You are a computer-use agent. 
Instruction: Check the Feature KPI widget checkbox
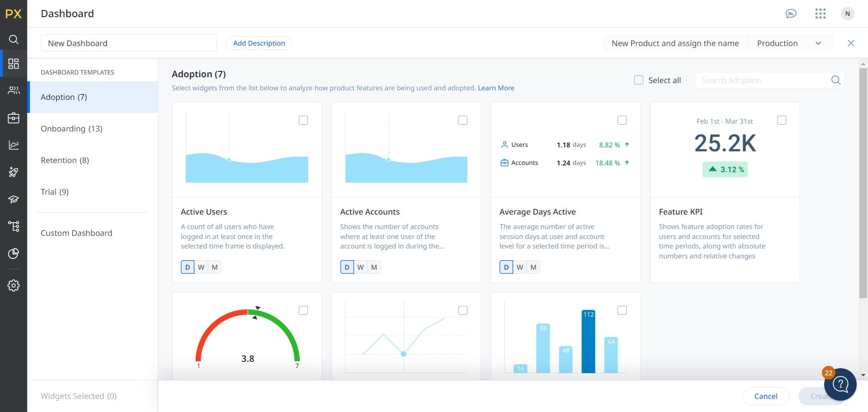point(782,120)
